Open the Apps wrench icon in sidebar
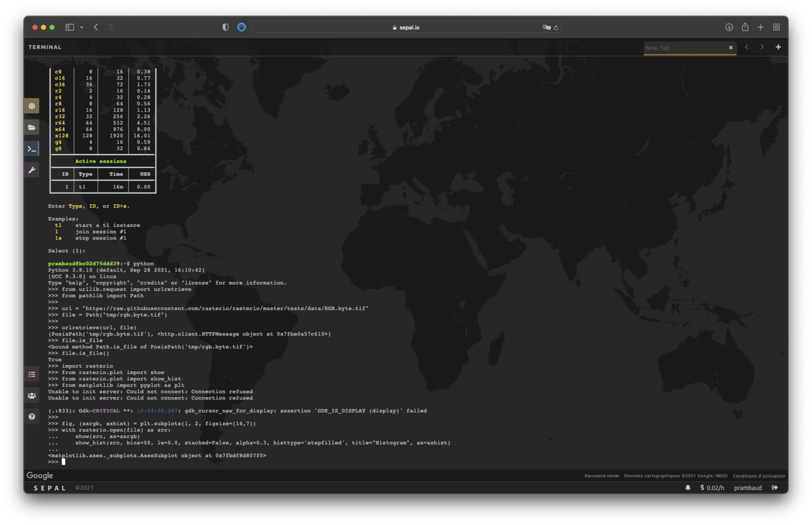Image resolution: width=812 pixels, height=525 pixels. [x=32, y=170]
